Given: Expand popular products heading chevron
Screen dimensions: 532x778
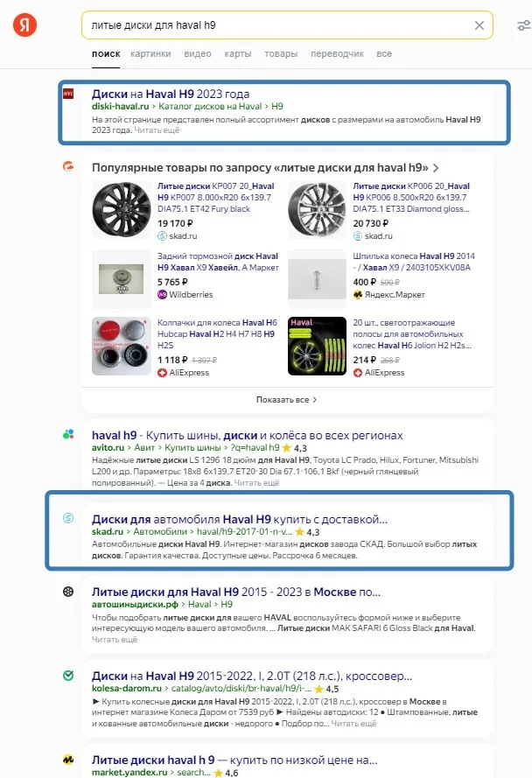Looking at the screenshot, I should coord(436,167).
